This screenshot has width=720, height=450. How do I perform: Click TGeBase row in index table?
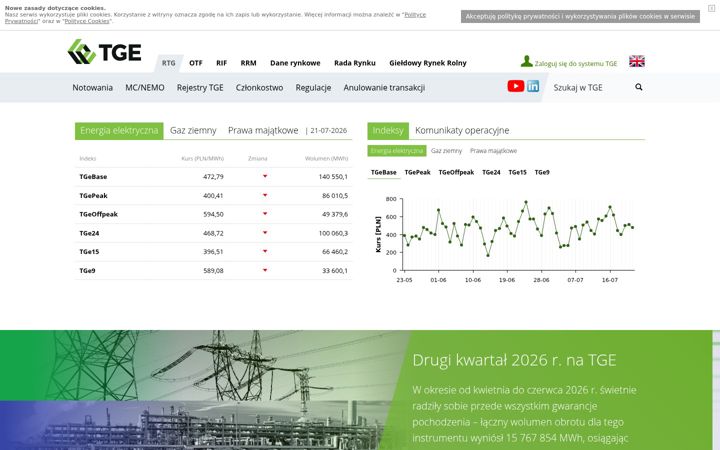(x=214, y=177)
